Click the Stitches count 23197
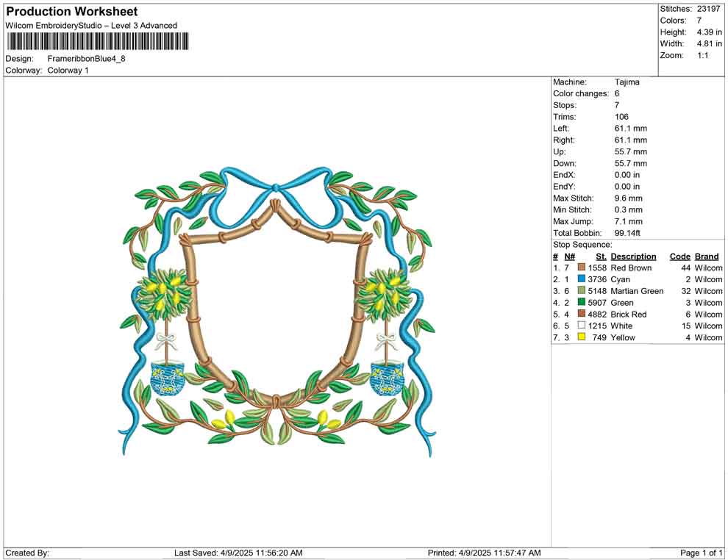This screenshot has height=560, width=728. pyautogui.click(x=708, y=9)
